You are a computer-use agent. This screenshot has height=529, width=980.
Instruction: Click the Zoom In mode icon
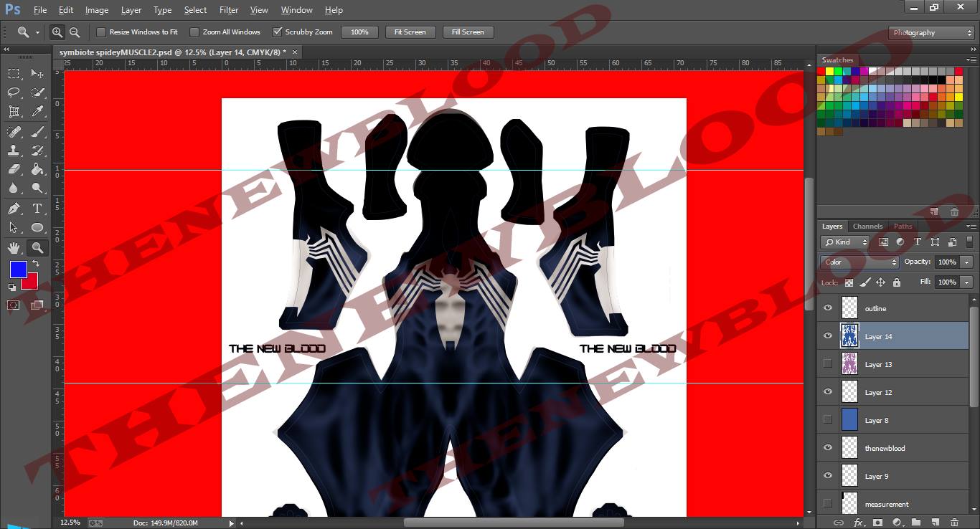click(57, 32)
